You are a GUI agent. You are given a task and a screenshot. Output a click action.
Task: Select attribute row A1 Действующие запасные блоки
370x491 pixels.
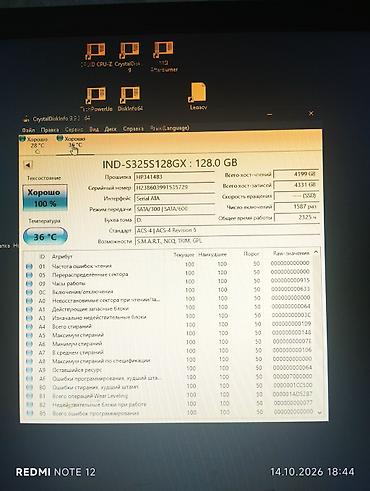point(169,309)
